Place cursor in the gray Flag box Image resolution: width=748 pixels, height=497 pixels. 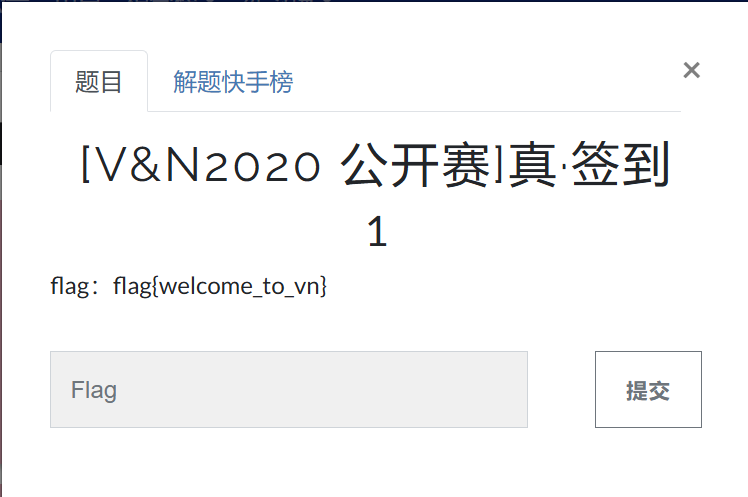tap(289, 389)
